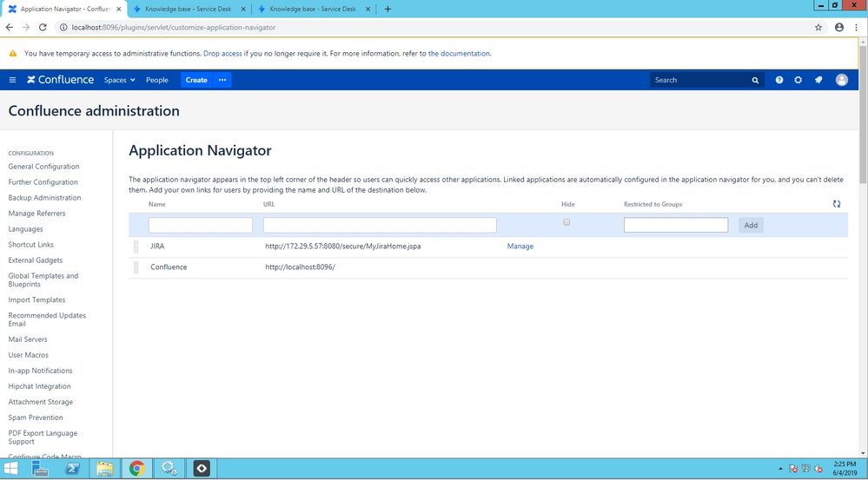Open the Create more options ellipsis
Image resolution: width=868 pixels, height=480 pixels.
click(x=222, y=80)
